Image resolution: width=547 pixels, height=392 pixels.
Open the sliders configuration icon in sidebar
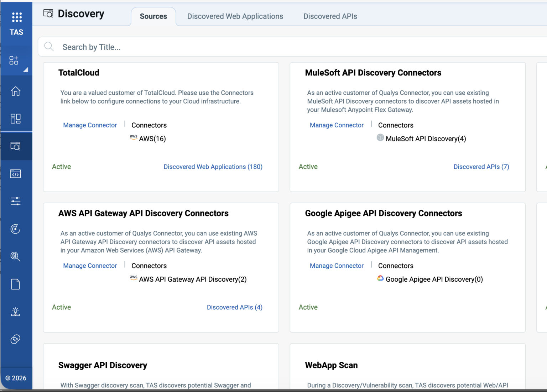(x=16, y=201)
